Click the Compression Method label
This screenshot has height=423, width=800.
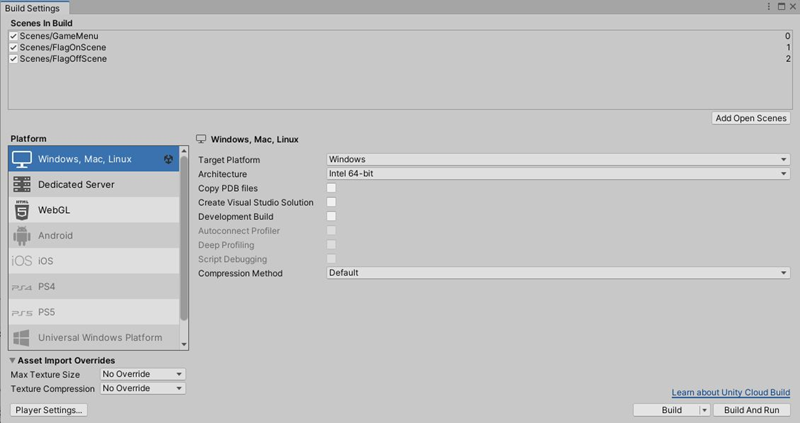[x=240, y=273]
